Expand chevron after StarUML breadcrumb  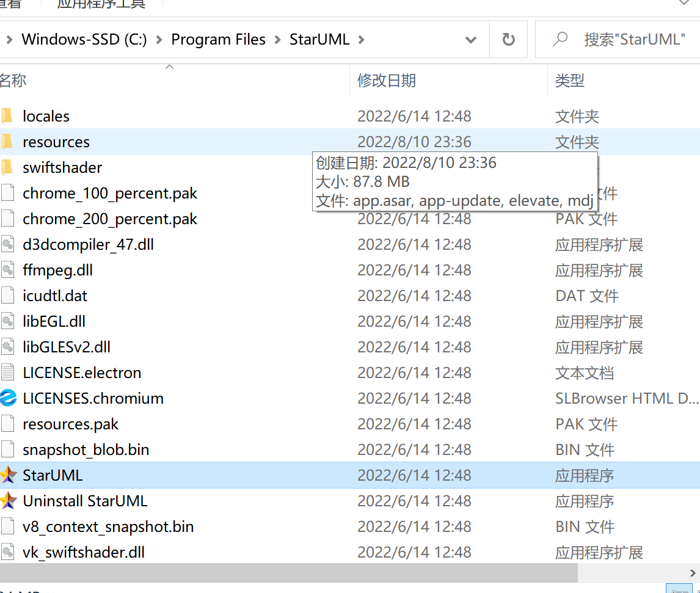[361, 40]
